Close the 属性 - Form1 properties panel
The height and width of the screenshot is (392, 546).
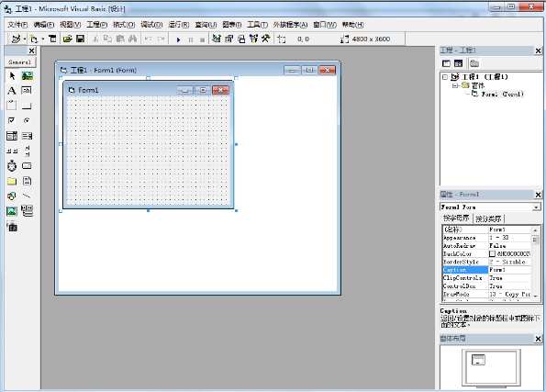point(538,195)
